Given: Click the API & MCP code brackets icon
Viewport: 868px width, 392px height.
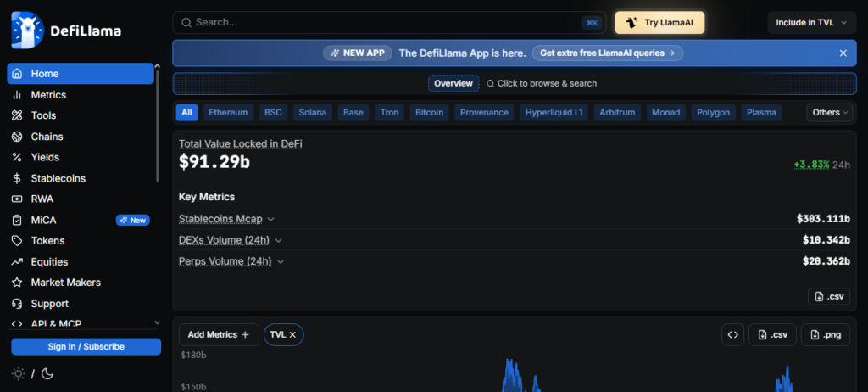Looking at the screenshot, I should coord(17,323).
